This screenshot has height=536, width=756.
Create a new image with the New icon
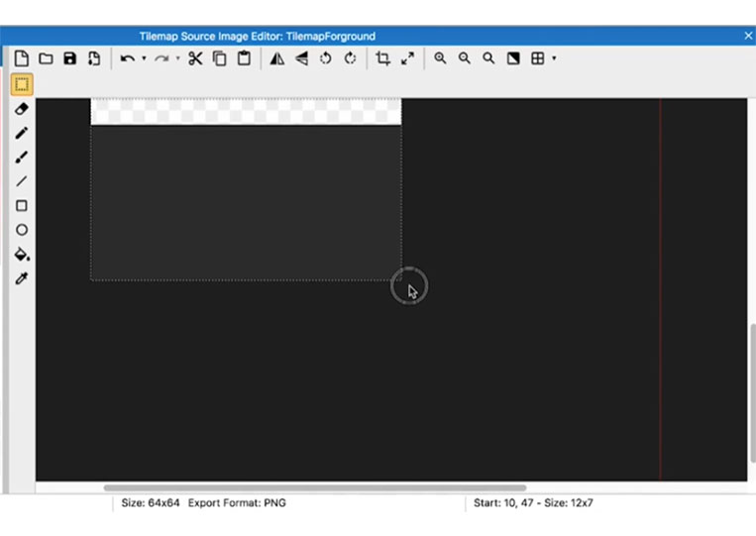pyautogui.click(x=21, y=58)
